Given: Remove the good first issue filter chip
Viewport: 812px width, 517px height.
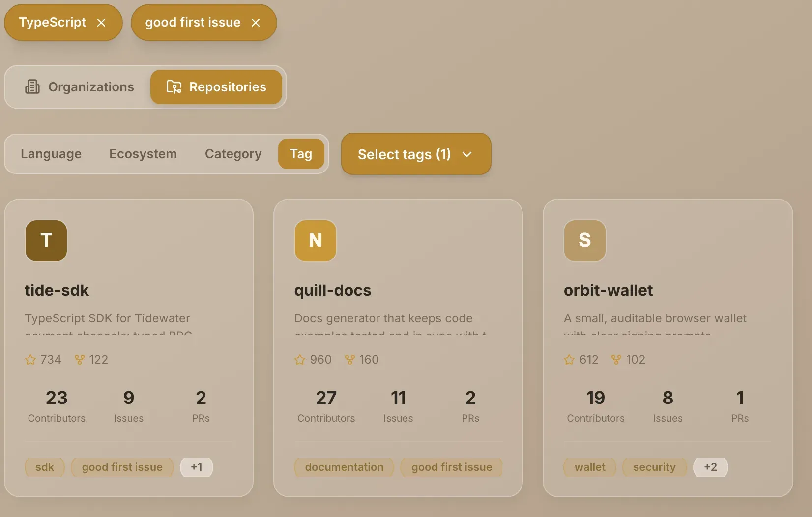Looking at the screenshot, I should pos(256,23).
